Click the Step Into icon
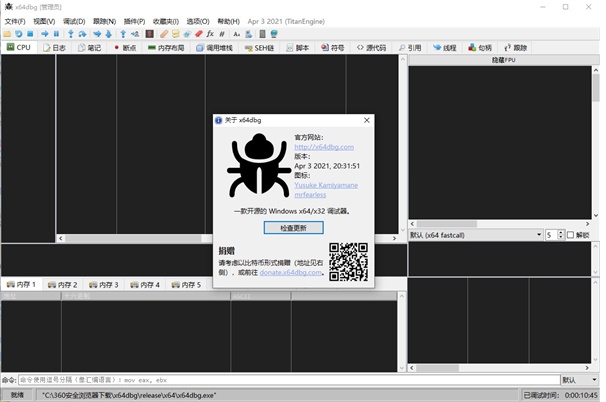The width and height of the screenshot is (606, 402). pyautogui.click(x=71, y=34)
